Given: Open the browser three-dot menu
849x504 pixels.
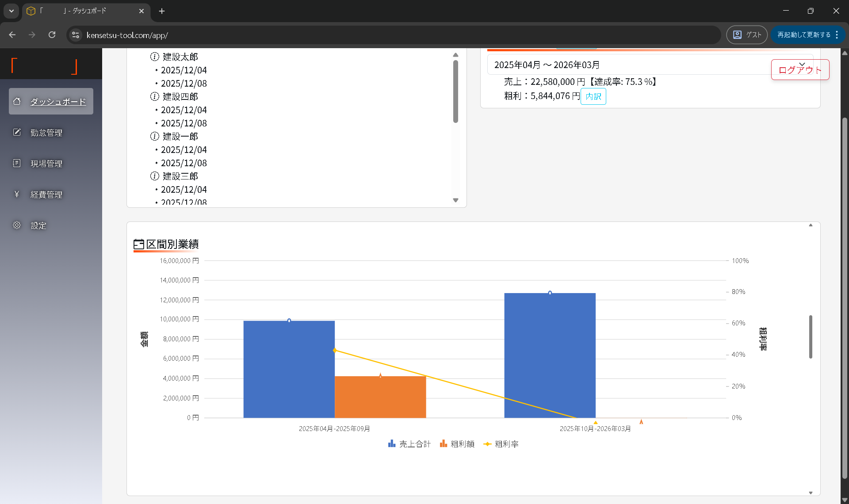Looking at the screenshot, I should [x=837, y=35].
